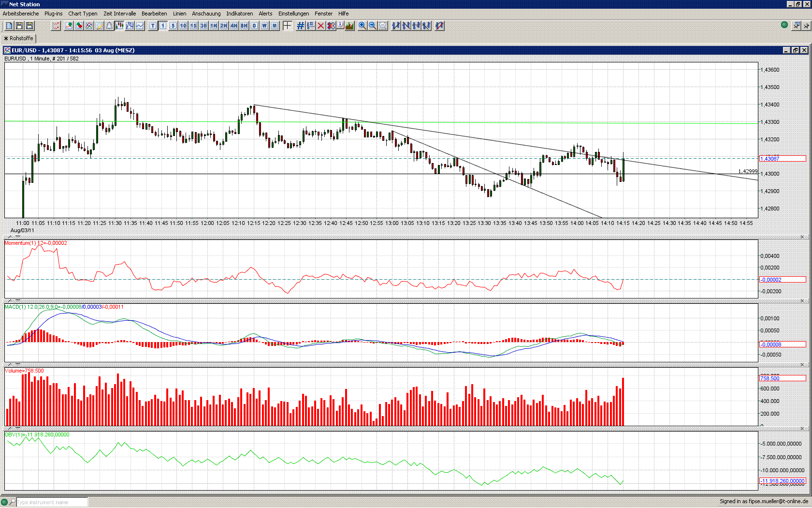Select the 4H interval button
The height and width of the screenshot is (508, 812).
[x=234, y=26]
